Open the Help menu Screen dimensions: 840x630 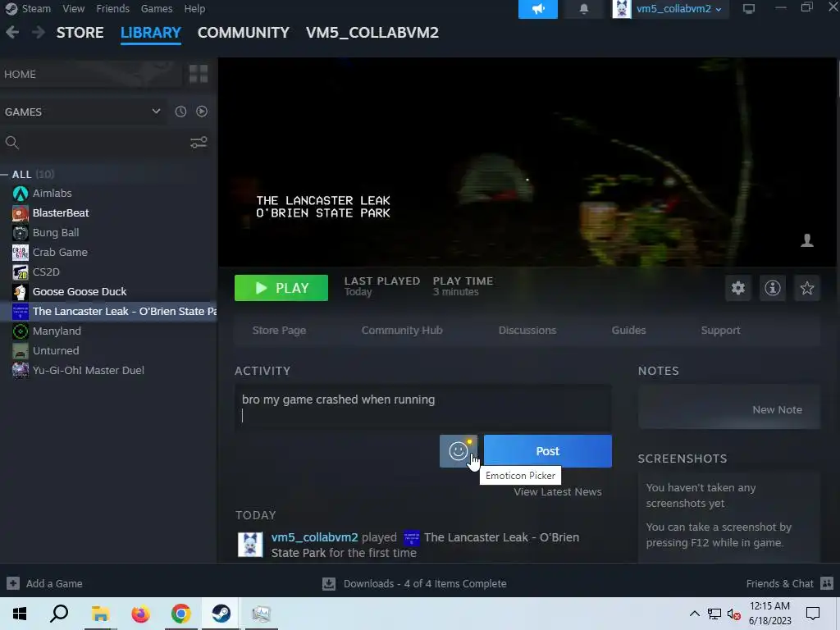tap(194, 8)
